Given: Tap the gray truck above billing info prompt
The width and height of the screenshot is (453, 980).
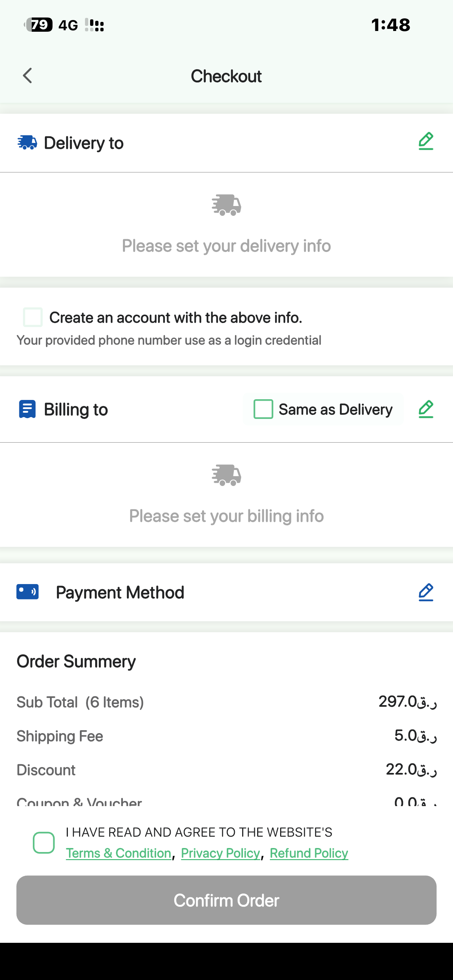Looking at the screenshot, I should tap(226, 475).
